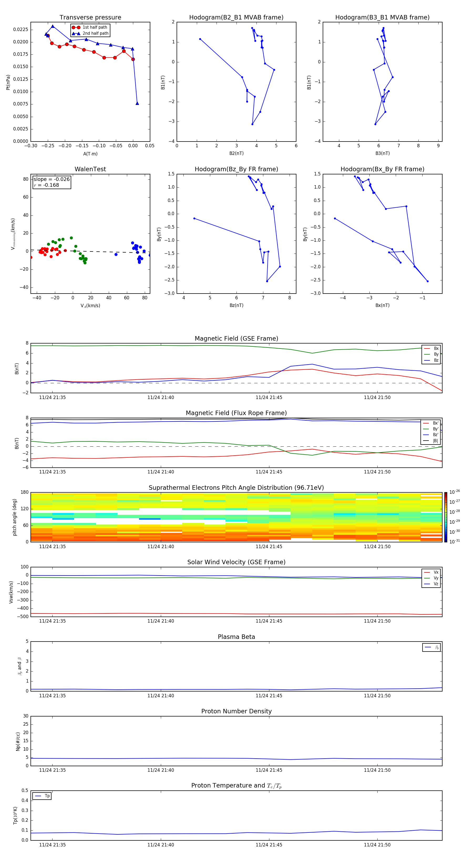Click the "Vsw(km/s)" y-axis label
This screenshot has height=868, width=473.
click(x=11, y=592)
